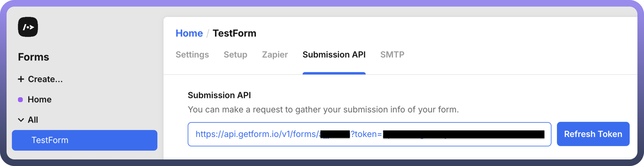Click the All group label
The image size is (644, 166).
coord(33,120)
